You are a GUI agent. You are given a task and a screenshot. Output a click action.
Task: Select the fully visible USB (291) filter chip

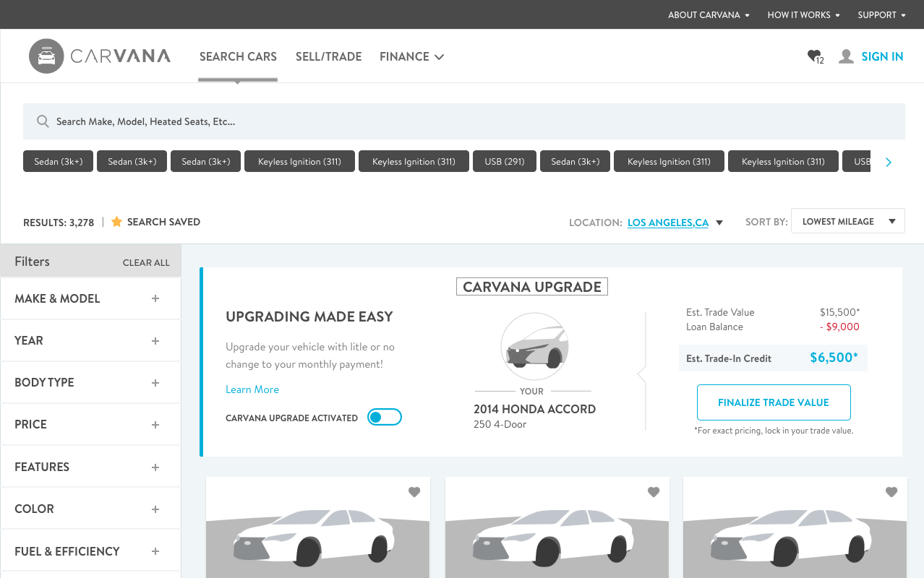(x=505, y=162)
